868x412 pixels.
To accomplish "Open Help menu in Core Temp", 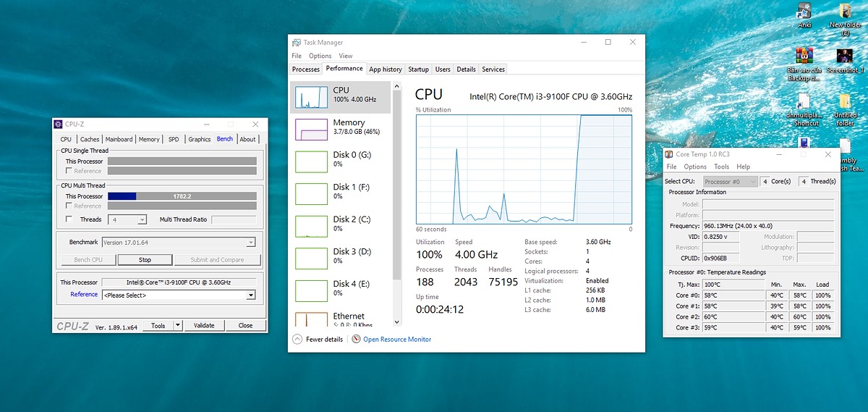I will [x=744, y=167].
